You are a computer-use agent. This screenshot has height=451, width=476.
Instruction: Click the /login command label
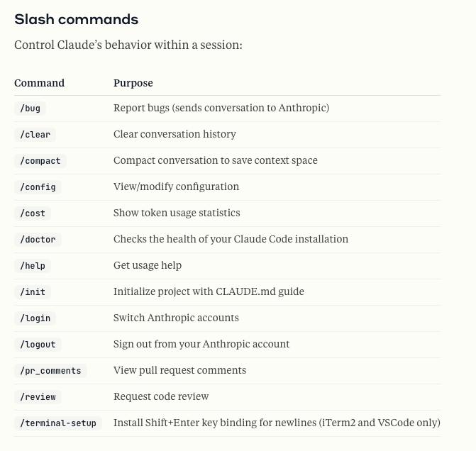35,318
